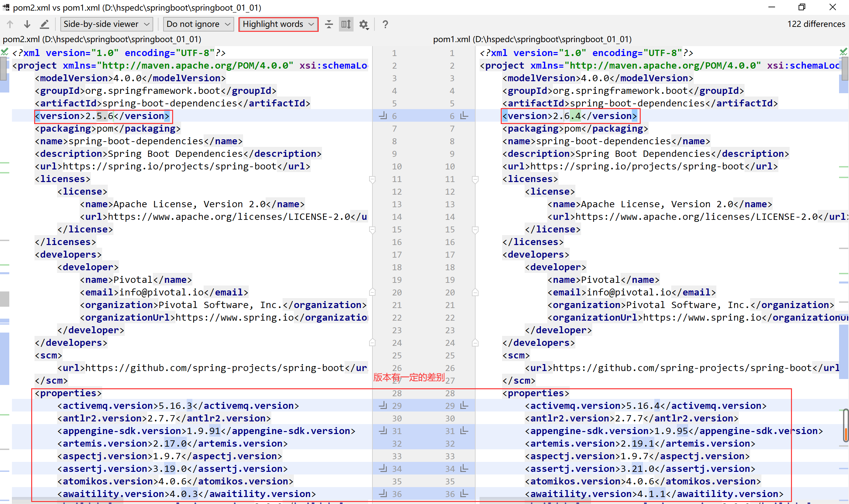Toggle fold marker at left line 20
This screenshot has width=849, height=504.
(x=372, y=292)
